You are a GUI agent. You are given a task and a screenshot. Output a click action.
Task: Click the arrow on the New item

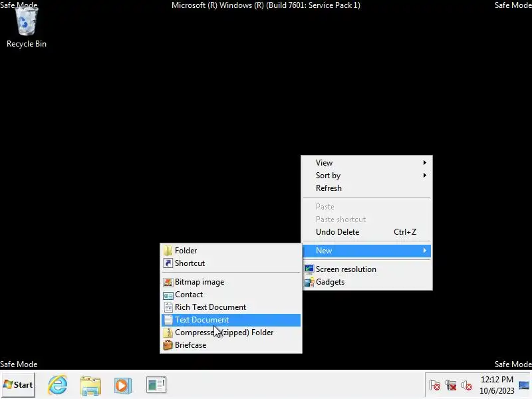click(424, 251)
